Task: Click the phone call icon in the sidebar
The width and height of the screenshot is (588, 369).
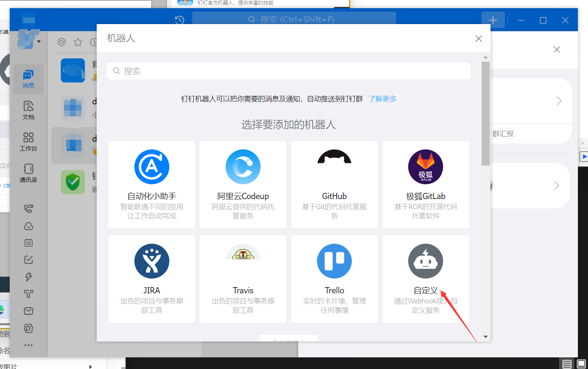Action: point(28,208)
